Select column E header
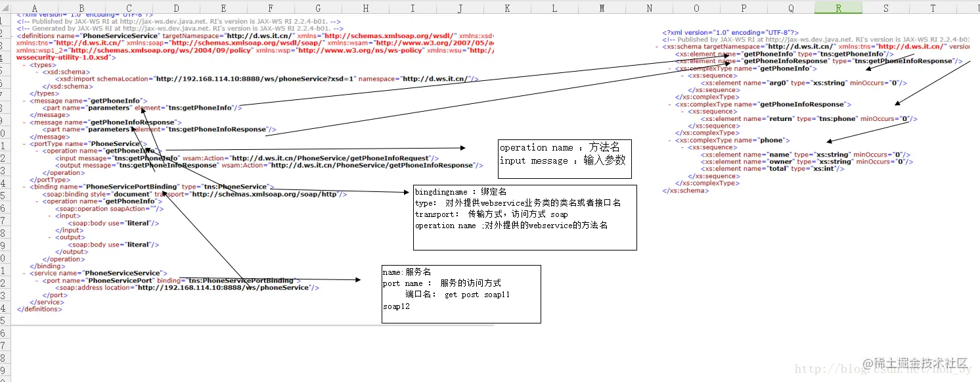Image resolution: width=980 pixels, height=382 pixels. (223, 7)
